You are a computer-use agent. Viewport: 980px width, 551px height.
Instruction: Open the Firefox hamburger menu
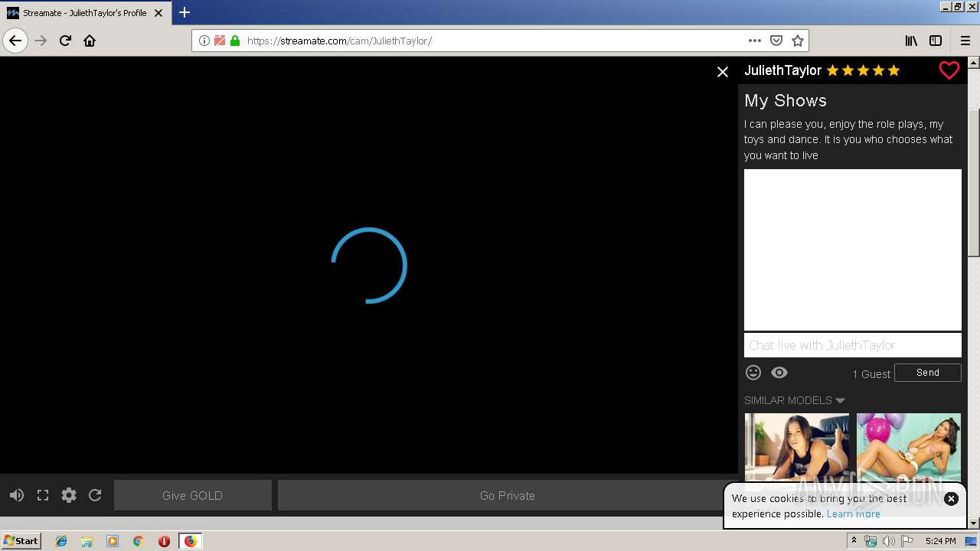965,41
